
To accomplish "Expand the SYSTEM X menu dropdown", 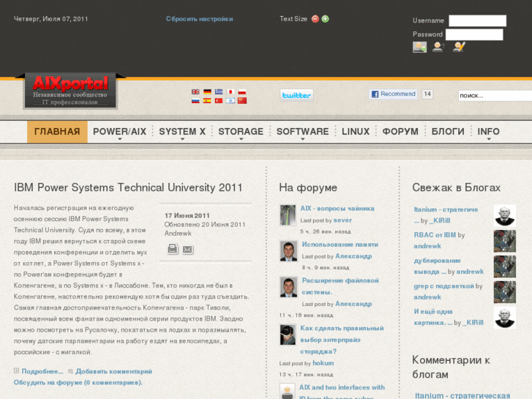I will tap(182, 132).
